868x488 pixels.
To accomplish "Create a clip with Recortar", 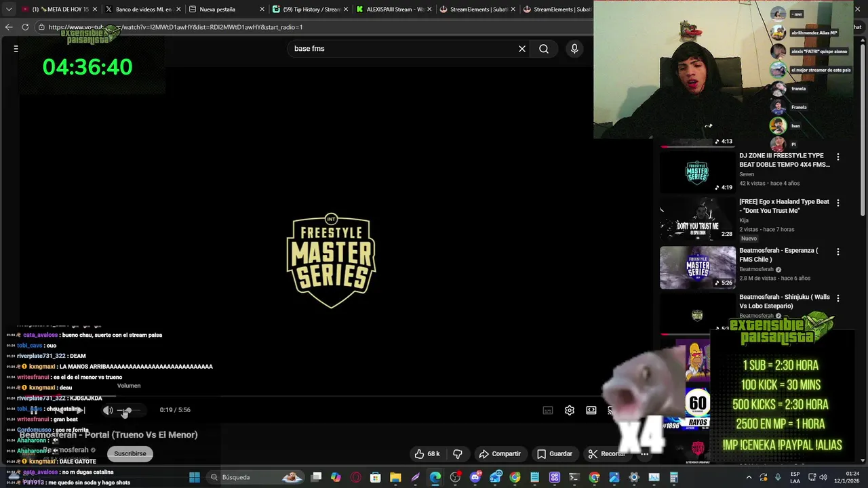I will [x=607, y=453].
